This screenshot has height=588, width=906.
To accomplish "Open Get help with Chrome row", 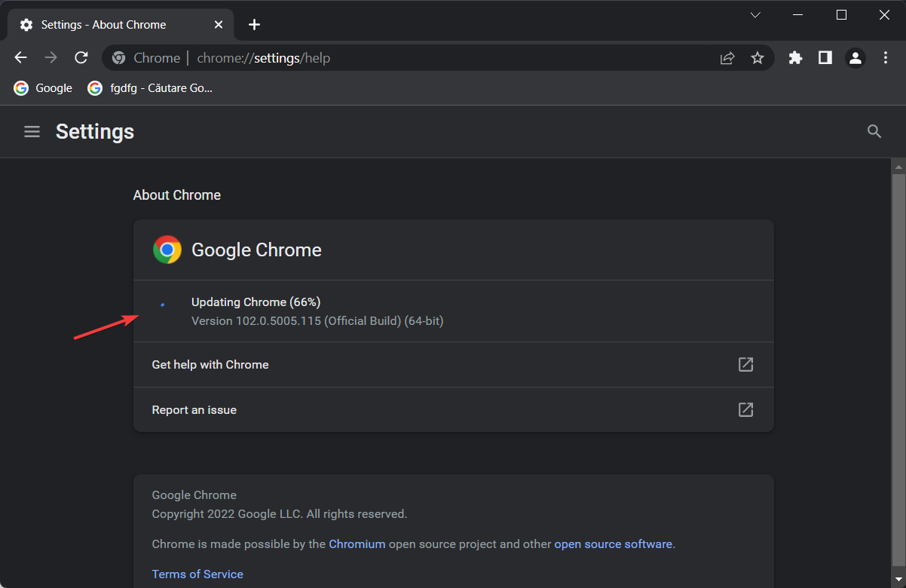I will 454,365.
